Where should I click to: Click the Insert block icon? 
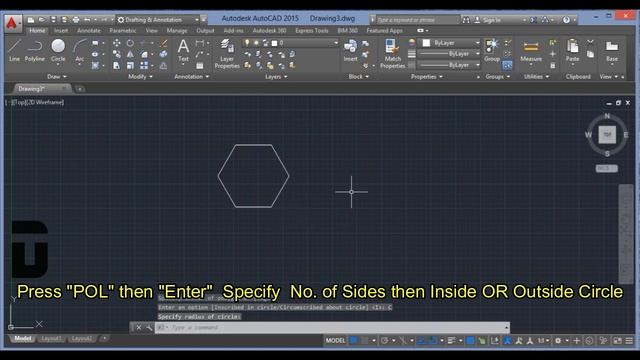(350, 50)
